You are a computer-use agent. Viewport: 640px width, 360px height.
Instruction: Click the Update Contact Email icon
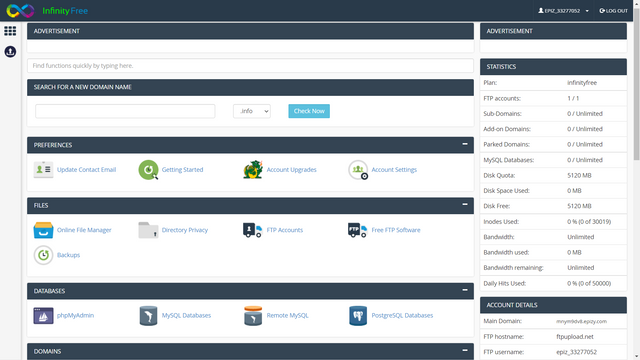click(x=43, y=169)
